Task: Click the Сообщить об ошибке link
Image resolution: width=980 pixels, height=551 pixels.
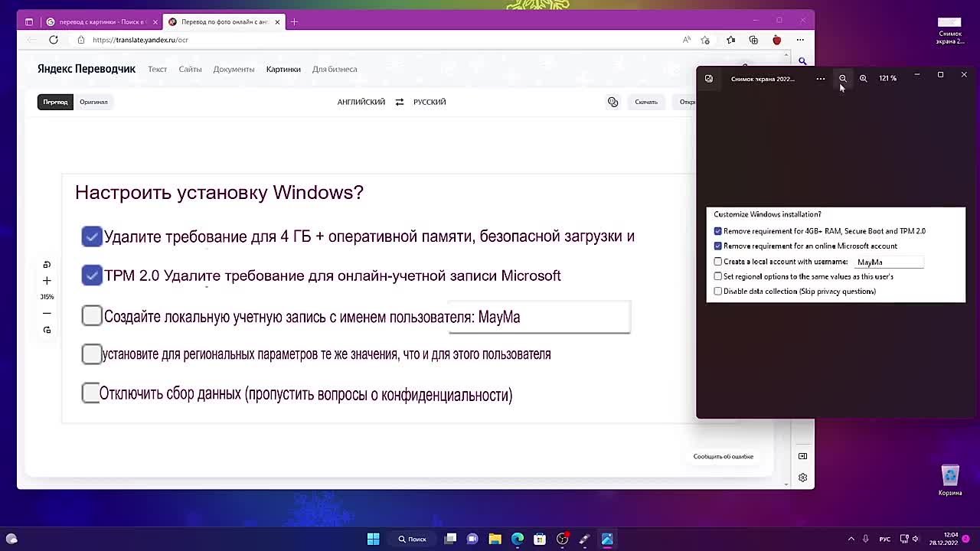Action: coord(723,456)
